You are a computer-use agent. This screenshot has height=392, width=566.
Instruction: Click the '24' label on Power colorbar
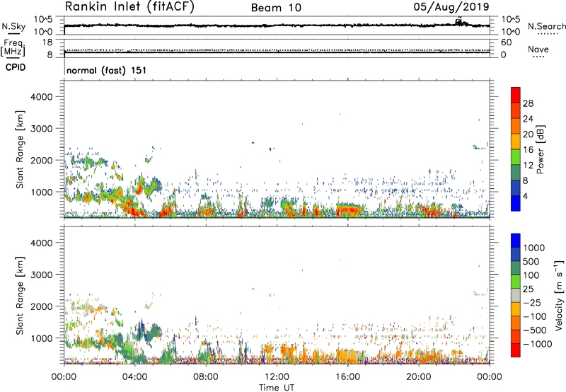[528, 119]
